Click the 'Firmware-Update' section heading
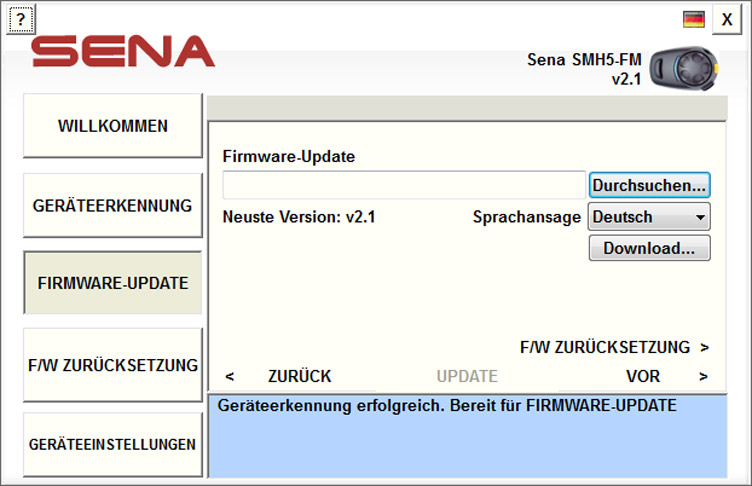The image size is (752, 486). click(289, 156)
